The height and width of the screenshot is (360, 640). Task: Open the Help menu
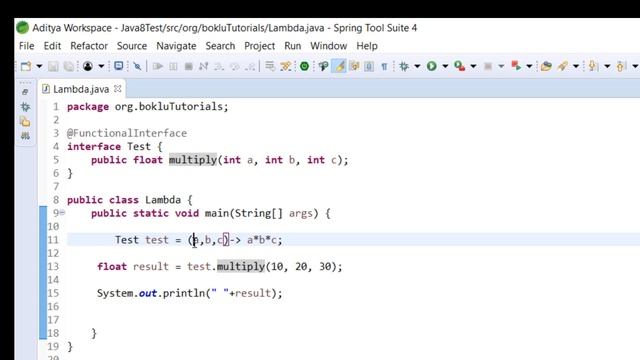[x=367, y=46]
